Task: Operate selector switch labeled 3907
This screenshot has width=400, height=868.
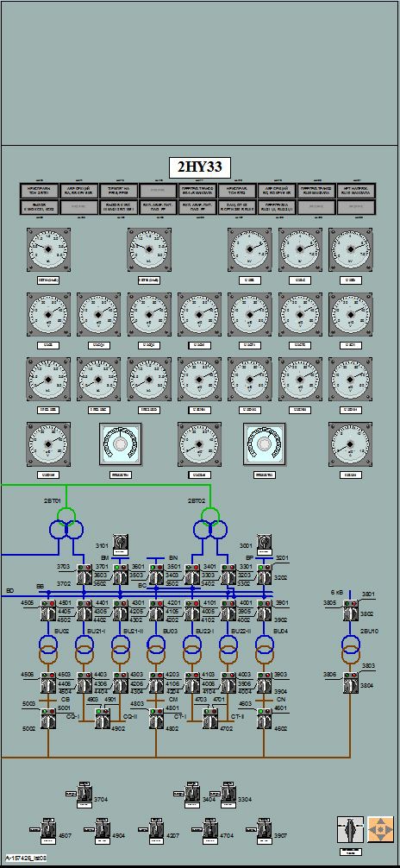Action: coord(265,828)
